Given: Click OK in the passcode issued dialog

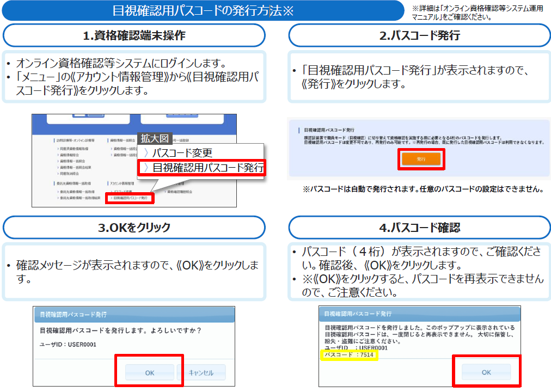Looking at the screenshot, I should pyautogui.click(x=486, y=372).
